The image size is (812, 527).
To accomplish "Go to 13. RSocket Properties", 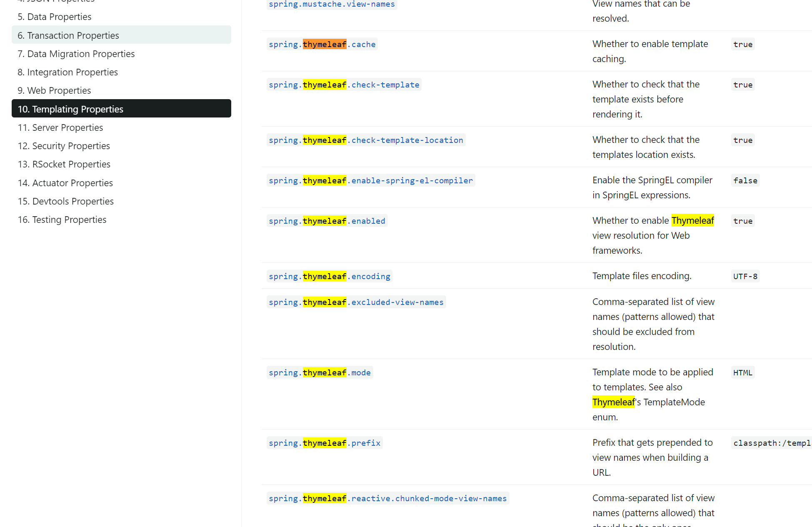I will click(x=64, y=164).
